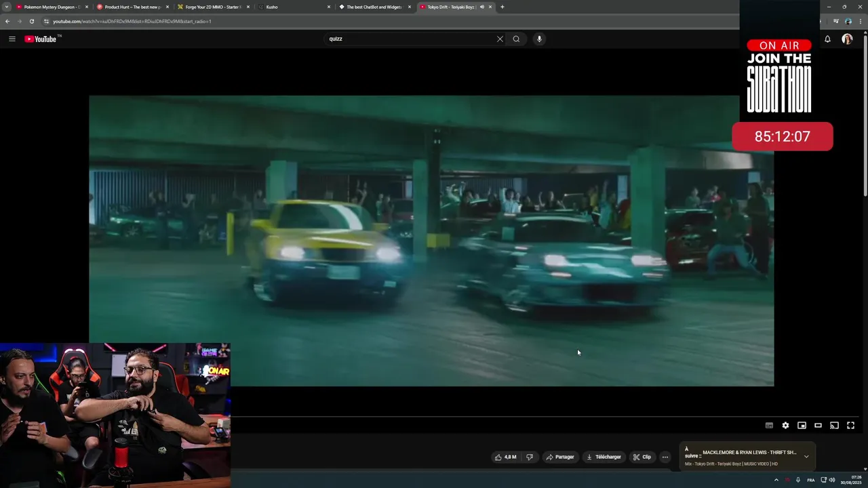The image size is (868, 488).
Task: Reload the YouTube page
Action: tap(31, 21)
